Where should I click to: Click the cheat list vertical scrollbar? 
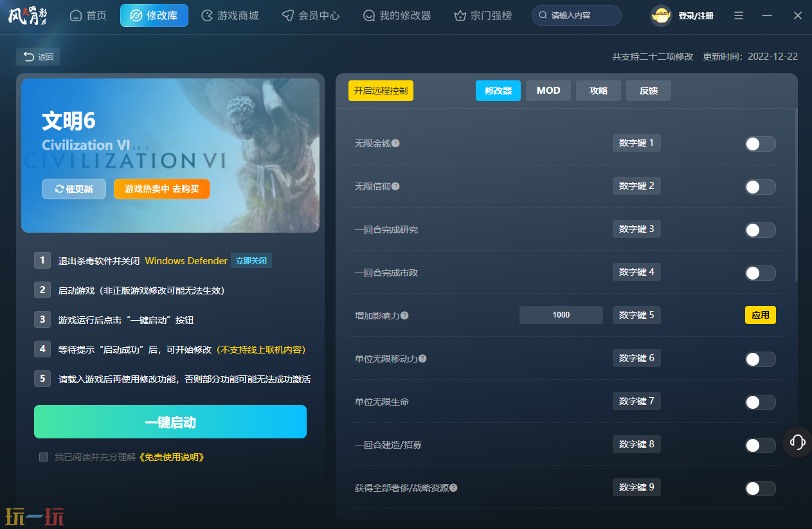(797, 196)
